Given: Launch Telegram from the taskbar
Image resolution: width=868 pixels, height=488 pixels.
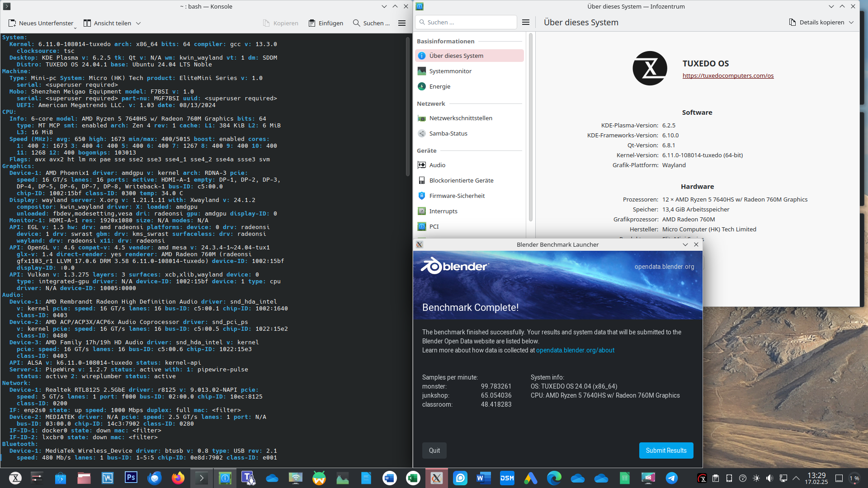Looking at the screenshot, I should (671, 478).
